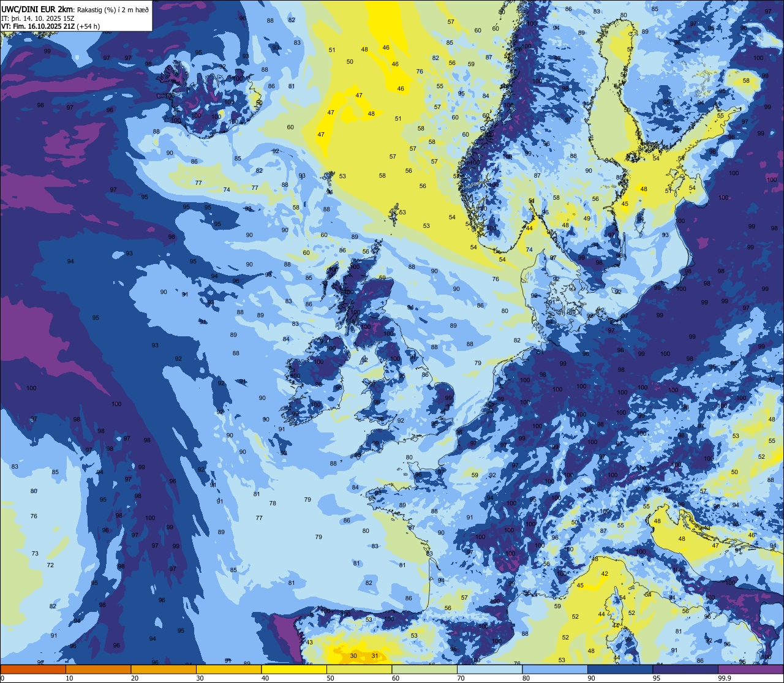Click the legend tick label "10"
This screenshot has width=784, height=683.
[70, 678]
